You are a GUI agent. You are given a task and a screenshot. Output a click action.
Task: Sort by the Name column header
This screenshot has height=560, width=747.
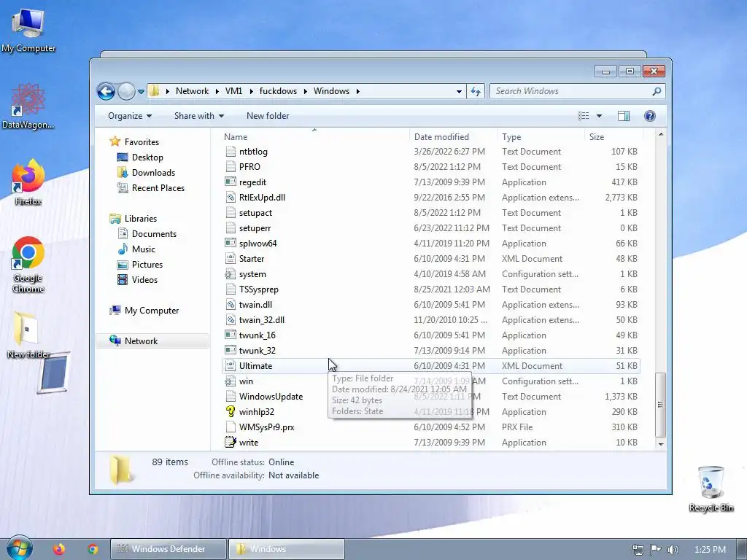click(314, 136)
